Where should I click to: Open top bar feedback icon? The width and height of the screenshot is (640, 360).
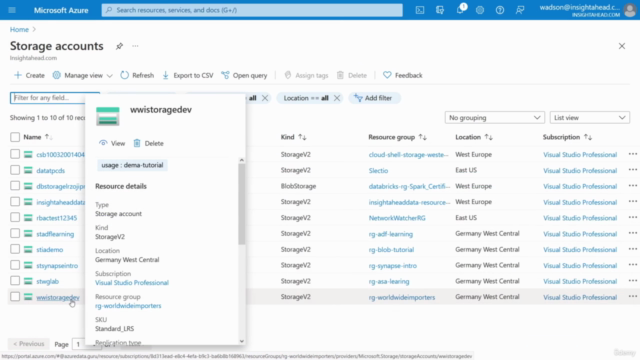click(x=520, y=10)
